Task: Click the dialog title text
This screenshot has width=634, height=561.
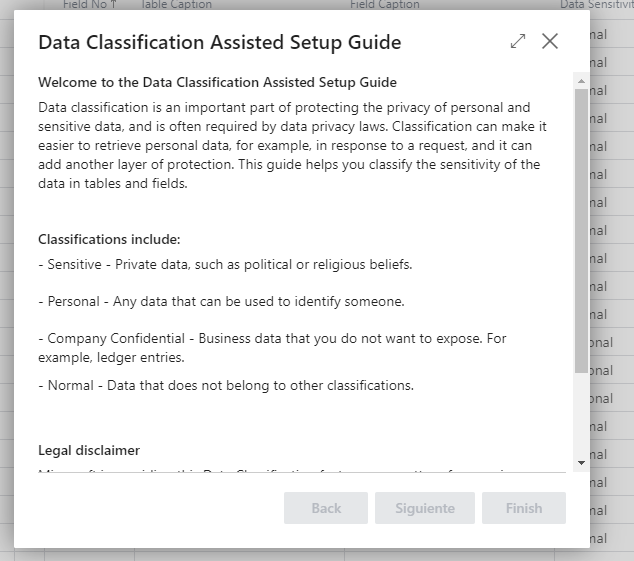Action: click(x=219, y=42)
